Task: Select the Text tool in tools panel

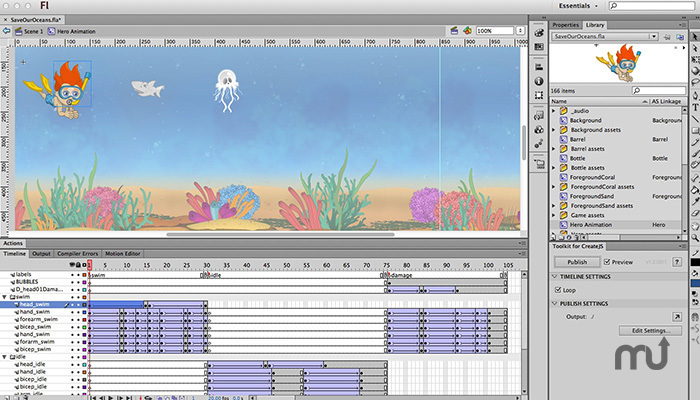Action: point(695,108)
